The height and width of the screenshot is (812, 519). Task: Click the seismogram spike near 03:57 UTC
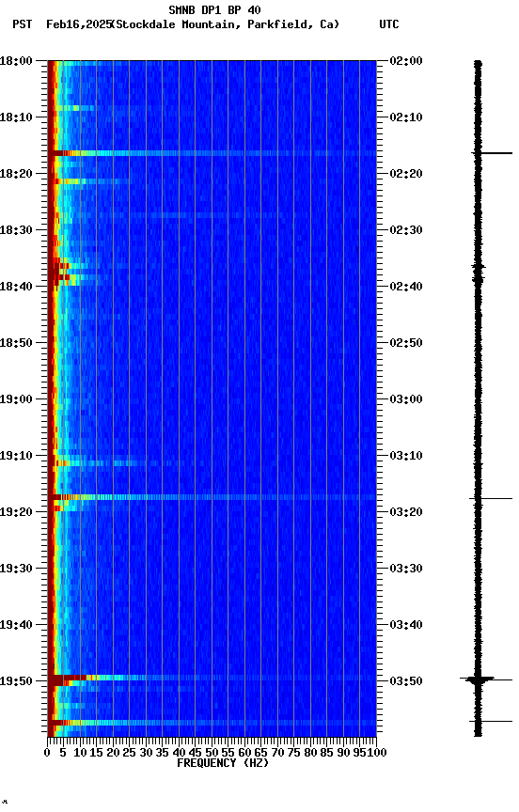click(491, 721)
